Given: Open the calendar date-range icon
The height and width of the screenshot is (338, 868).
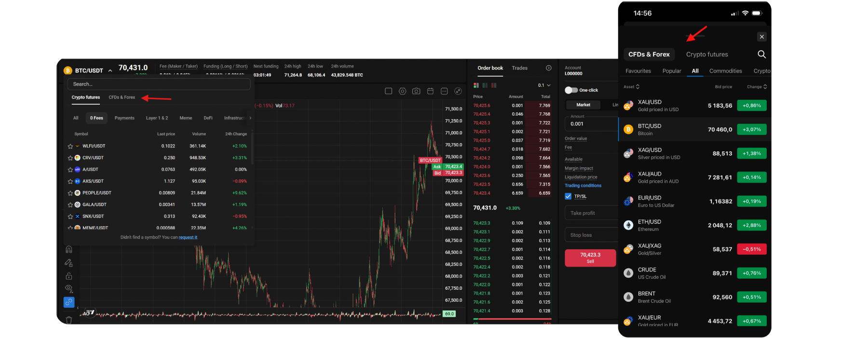Looking at the screenshot, I should coord(430,91).
